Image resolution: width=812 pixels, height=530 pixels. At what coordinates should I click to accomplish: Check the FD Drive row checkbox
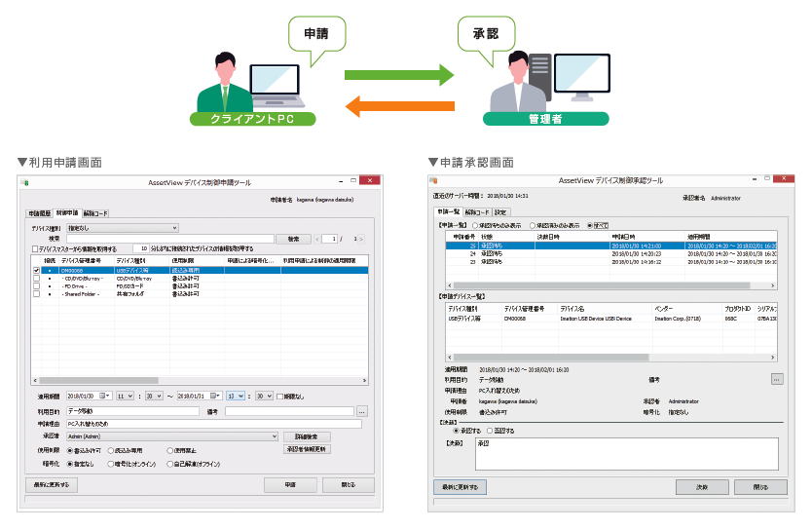tap(36, 286)
